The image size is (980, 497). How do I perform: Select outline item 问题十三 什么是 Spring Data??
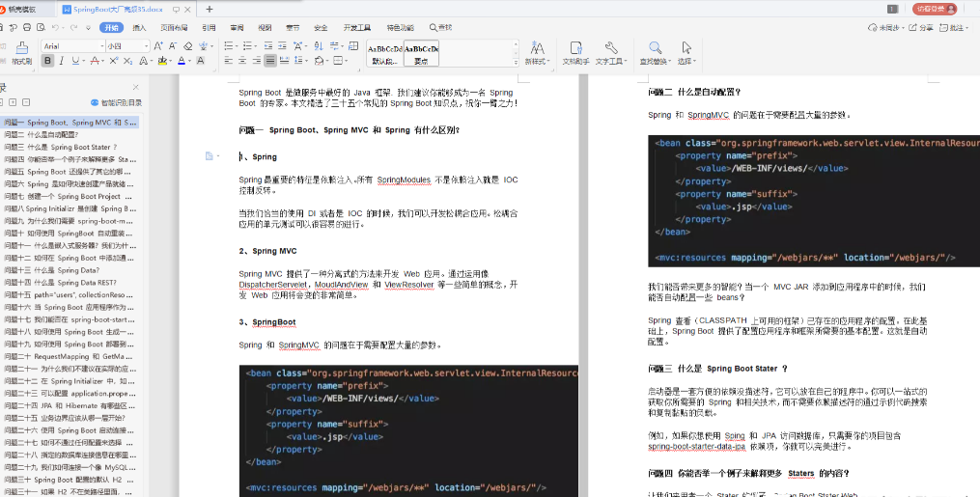click(51, 270)
